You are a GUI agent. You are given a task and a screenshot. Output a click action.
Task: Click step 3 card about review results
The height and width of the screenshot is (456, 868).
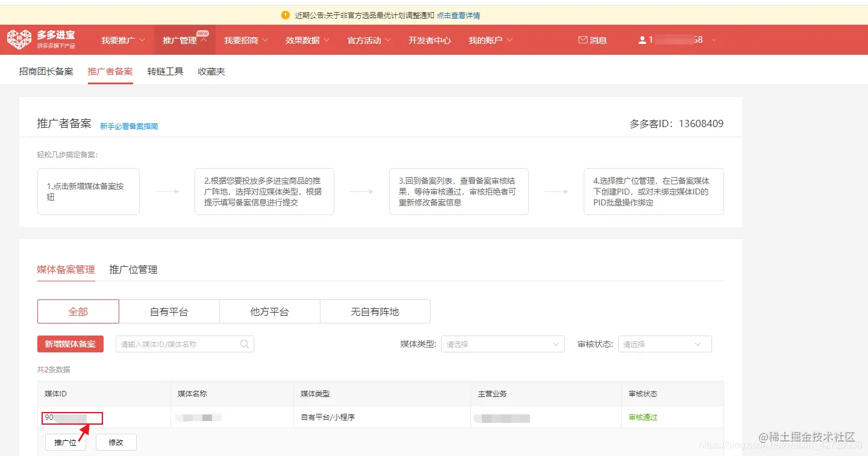(x=459, y=192)
